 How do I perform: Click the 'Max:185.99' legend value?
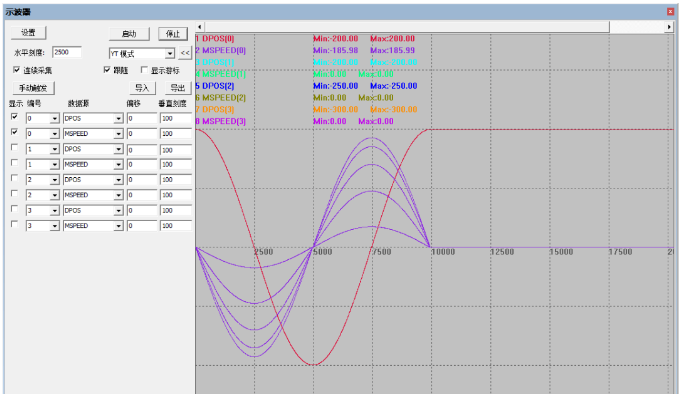pos(392,51)
